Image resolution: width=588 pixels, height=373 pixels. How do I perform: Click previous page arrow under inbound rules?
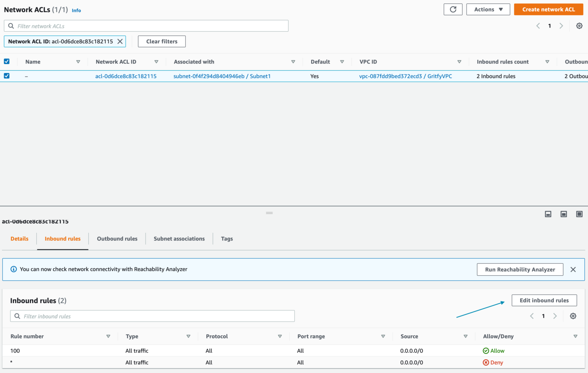tap(531, 316)
